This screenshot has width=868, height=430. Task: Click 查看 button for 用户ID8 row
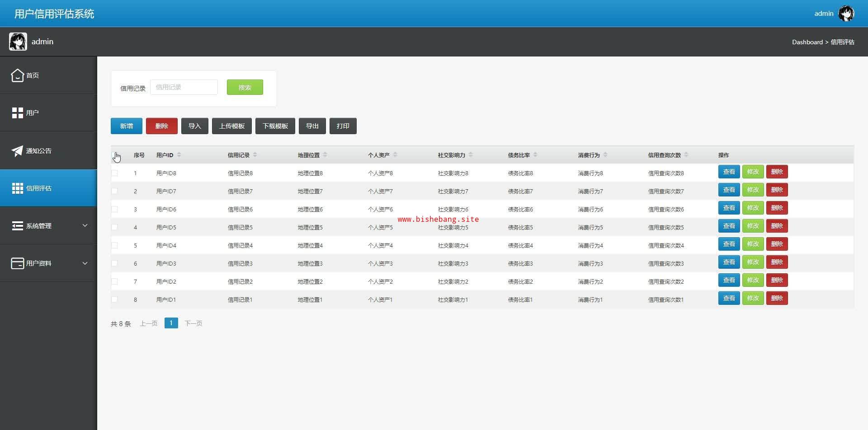point(729,172)
